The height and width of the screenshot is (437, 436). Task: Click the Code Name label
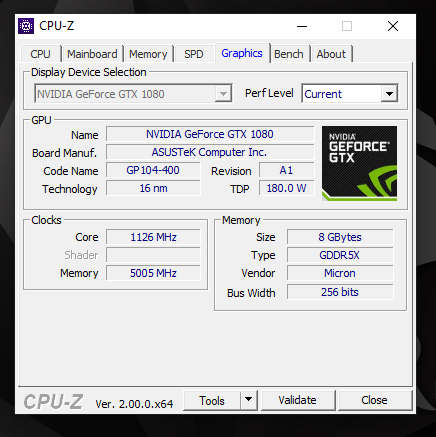[x=71, y=171]
